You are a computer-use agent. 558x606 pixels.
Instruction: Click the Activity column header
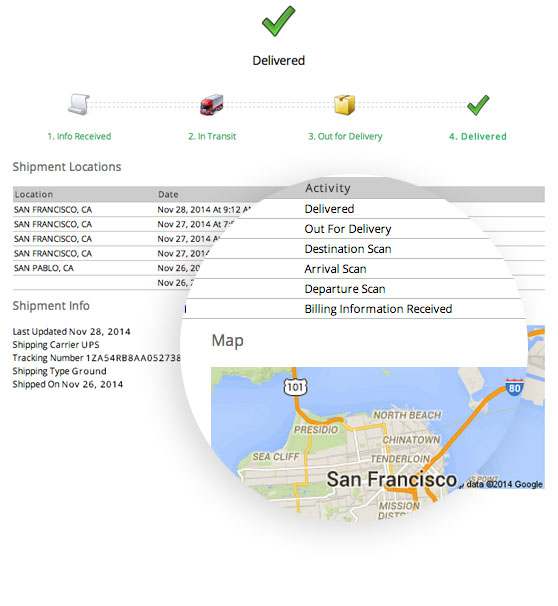pos(328,188)
